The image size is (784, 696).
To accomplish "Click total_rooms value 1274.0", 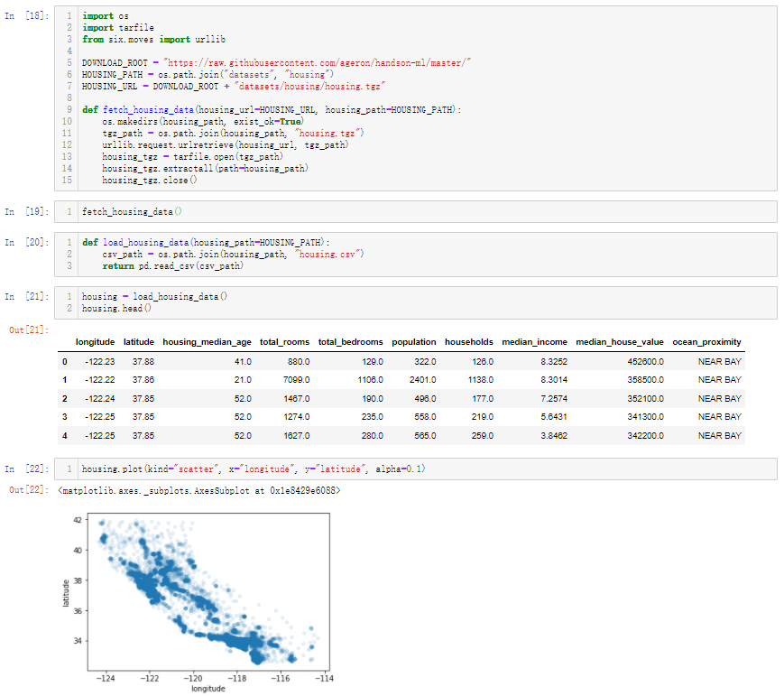I will click(297, 417).
